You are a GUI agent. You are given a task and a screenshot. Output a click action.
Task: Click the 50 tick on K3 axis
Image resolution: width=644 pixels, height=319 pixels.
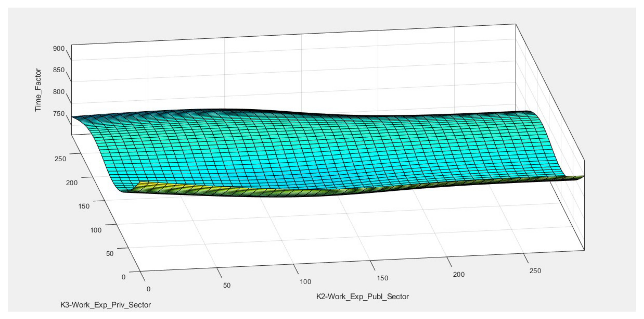tap(110, 254)
